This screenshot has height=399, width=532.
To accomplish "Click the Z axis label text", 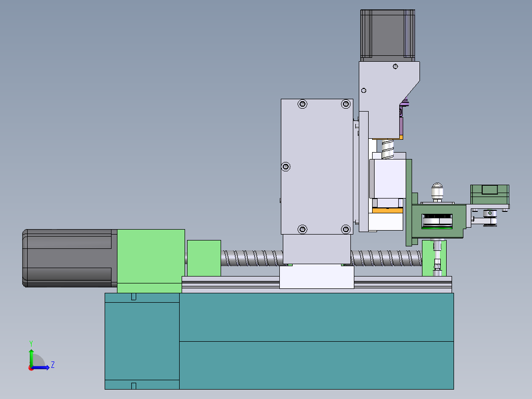I will coord(53,364).
